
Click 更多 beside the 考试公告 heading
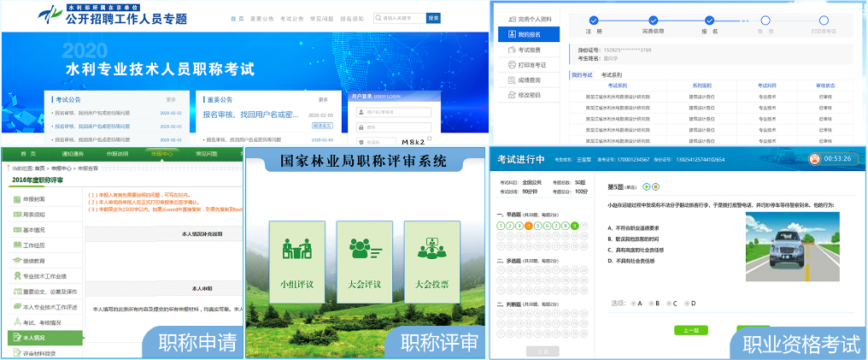(x=170, y=99)
